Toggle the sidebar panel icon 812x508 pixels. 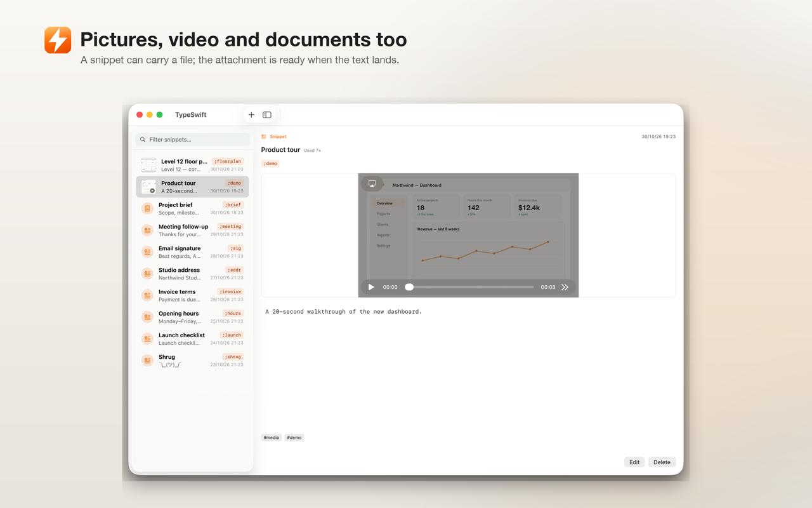coord(267,115)
